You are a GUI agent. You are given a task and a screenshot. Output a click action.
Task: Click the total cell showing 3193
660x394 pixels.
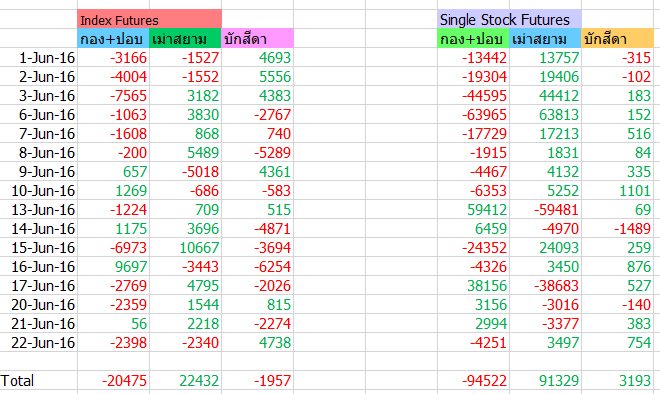[617, 380]
